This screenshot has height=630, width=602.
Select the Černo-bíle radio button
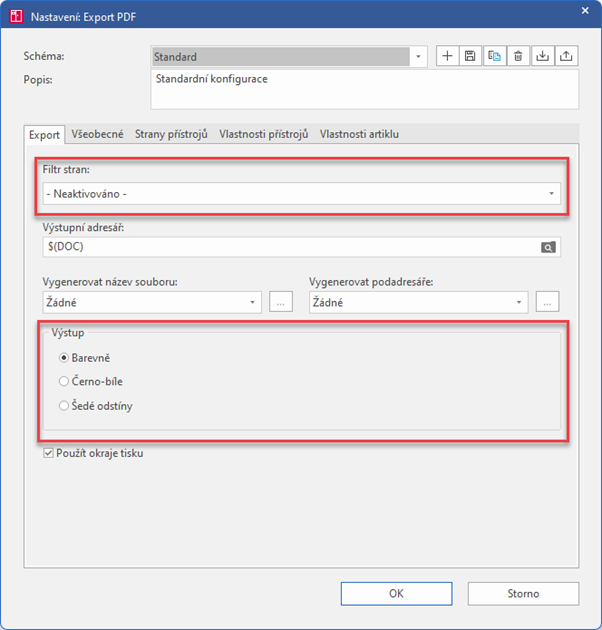pyautogui.click(x=65, y=381)
